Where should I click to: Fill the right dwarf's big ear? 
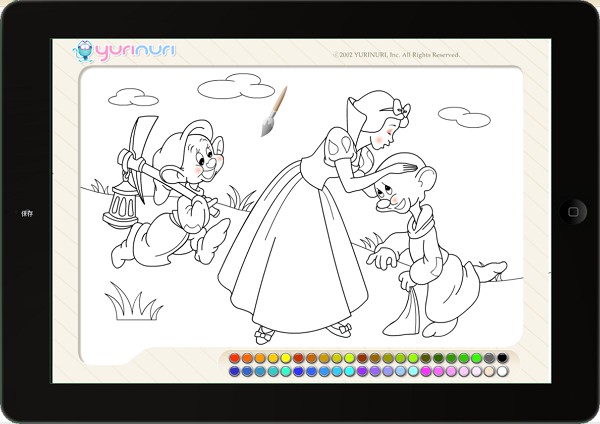426,180
